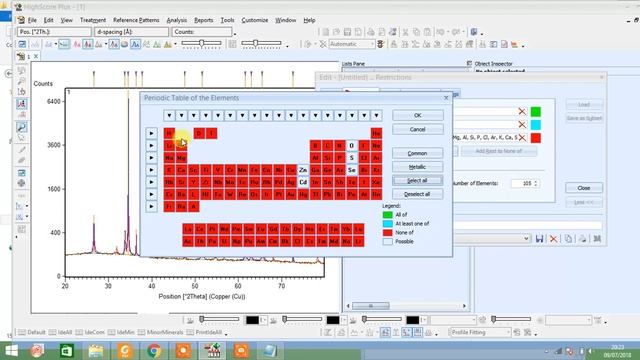Toggle the Cd element cell
Screen dimensions: 640x360
[x=303, y=182]
